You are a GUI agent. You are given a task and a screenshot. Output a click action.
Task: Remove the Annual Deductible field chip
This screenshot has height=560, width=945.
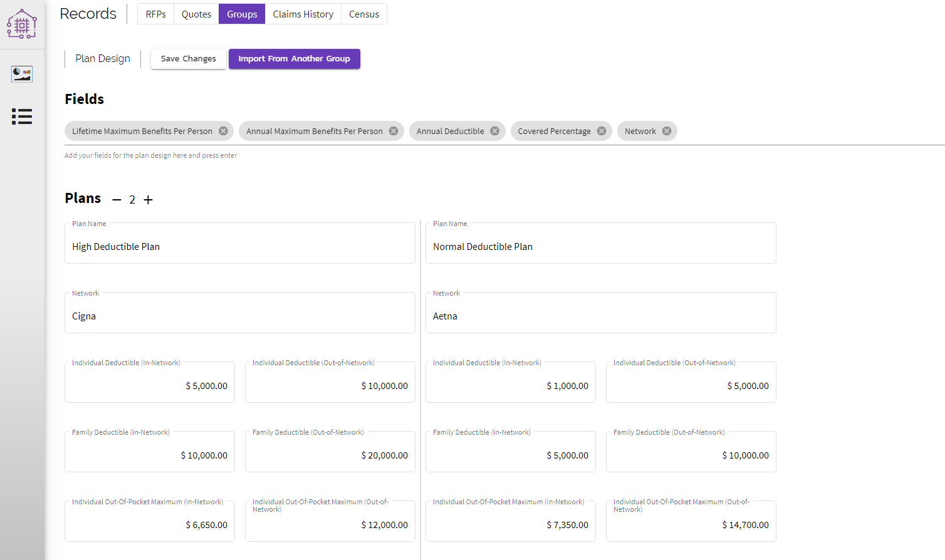(x=494, y=131)
